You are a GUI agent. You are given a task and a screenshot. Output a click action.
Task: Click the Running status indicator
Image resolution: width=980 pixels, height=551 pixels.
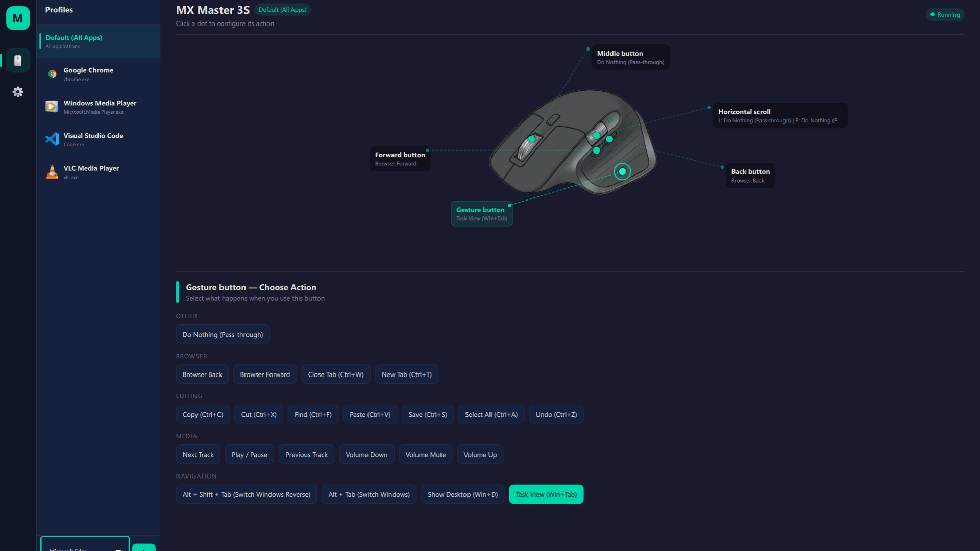point(945,15)
